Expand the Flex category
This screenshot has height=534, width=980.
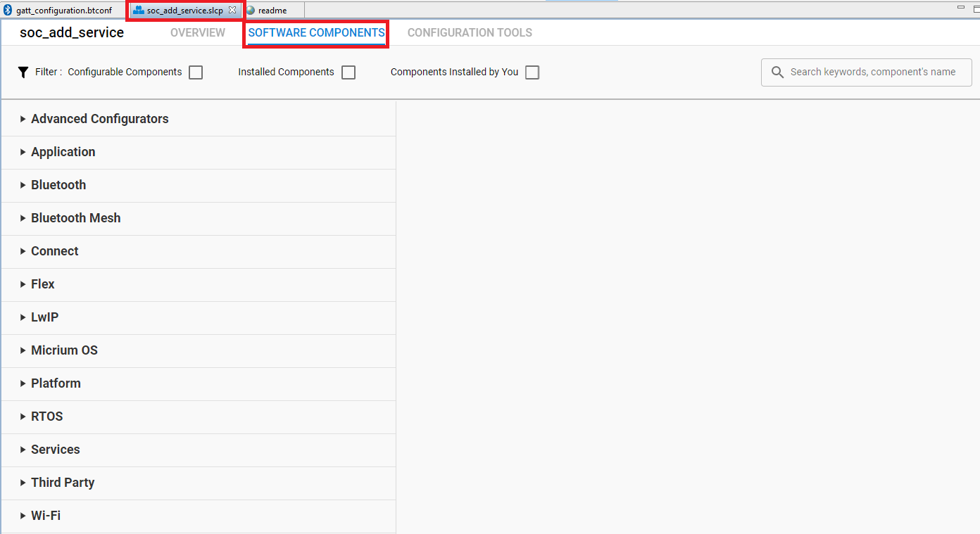pos(23,284)
